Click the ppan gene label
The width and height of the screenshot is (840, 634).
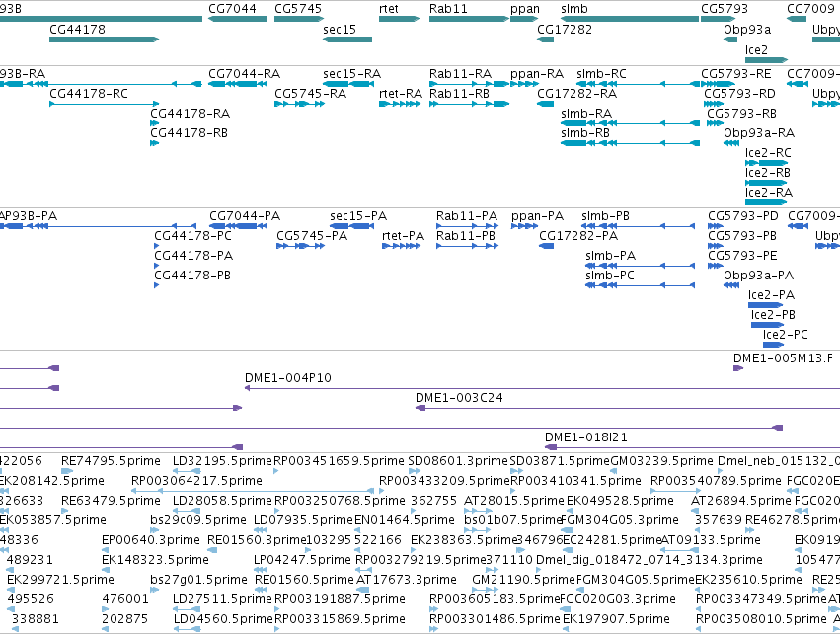click(524, 9)
